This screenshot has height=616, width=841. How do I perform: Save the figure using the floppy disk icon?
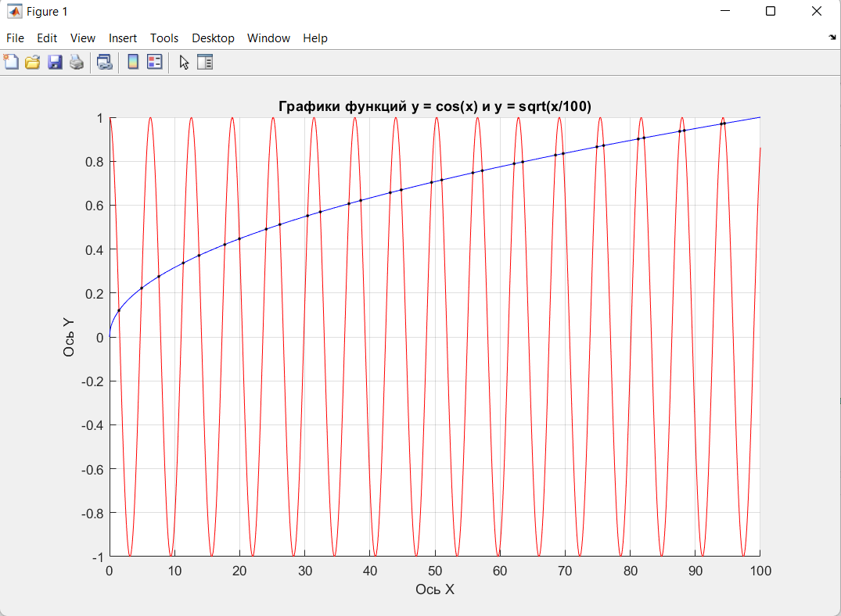pos(55,63)
